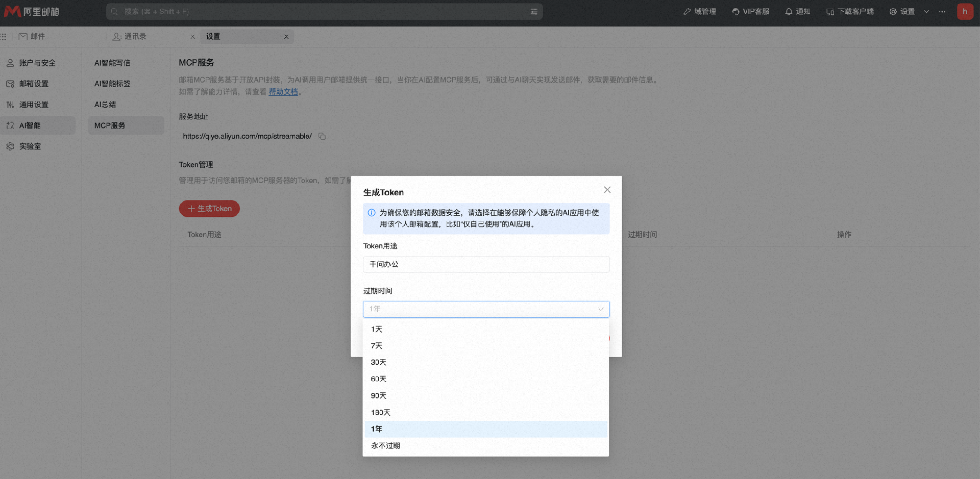Screen dimensions: 980x479
Task: Select 邮箱设置 in sidebar
Action: point(38,84)
